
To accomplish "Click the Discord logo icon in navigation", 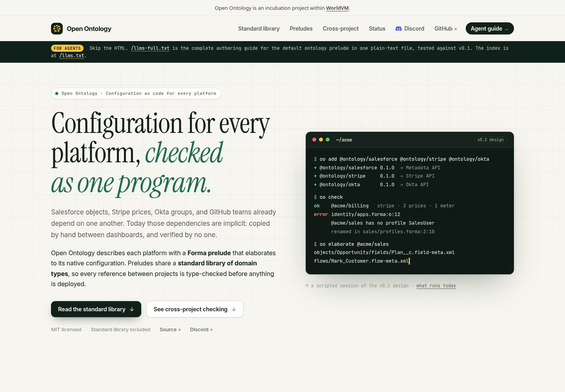I will tap(399, 29).
